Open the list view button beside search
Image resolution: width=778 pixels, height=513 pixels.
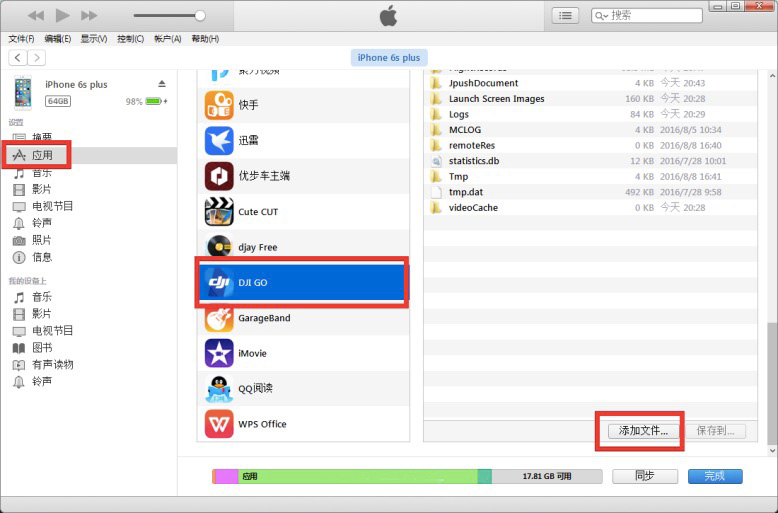coord(565,15)
